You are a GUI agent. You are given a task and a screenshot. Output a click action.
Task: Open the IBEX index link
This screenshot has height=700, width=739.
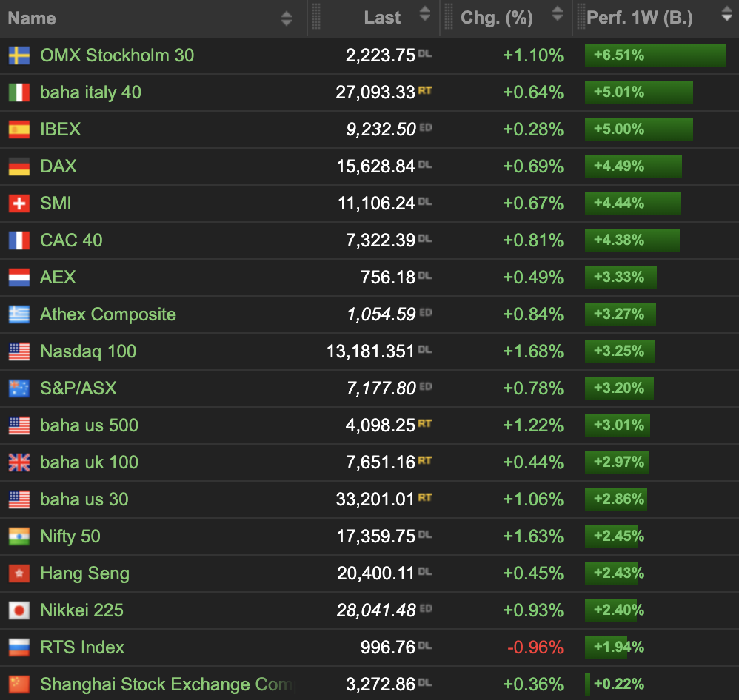(60, 129)
